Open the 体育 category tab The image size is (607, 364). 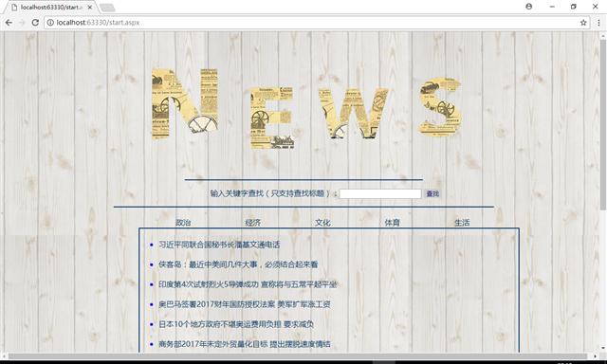click(392, 223)
